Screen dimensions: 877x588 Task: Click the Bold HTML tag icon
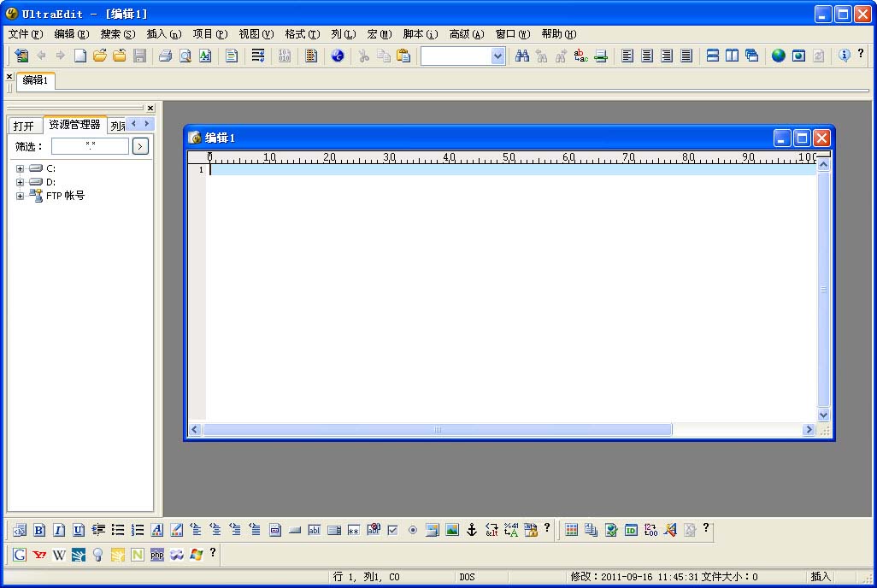[x=39, y=530]
